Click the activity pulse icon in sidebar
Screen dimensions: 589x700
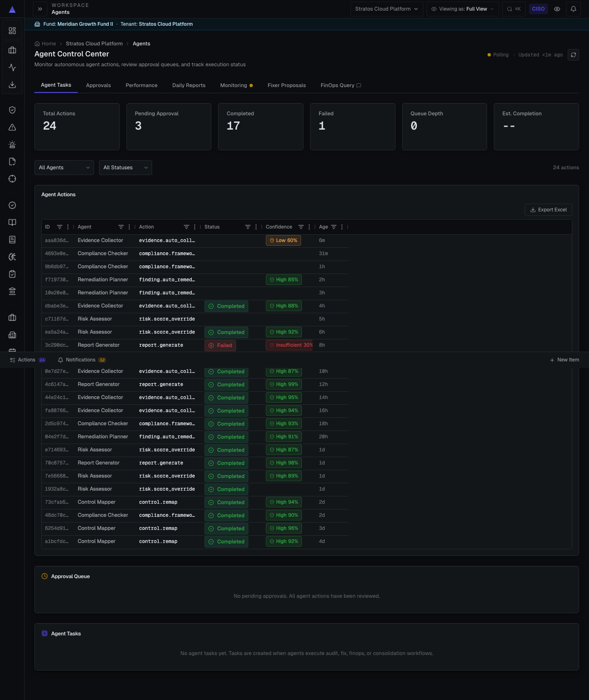[12, 67]
